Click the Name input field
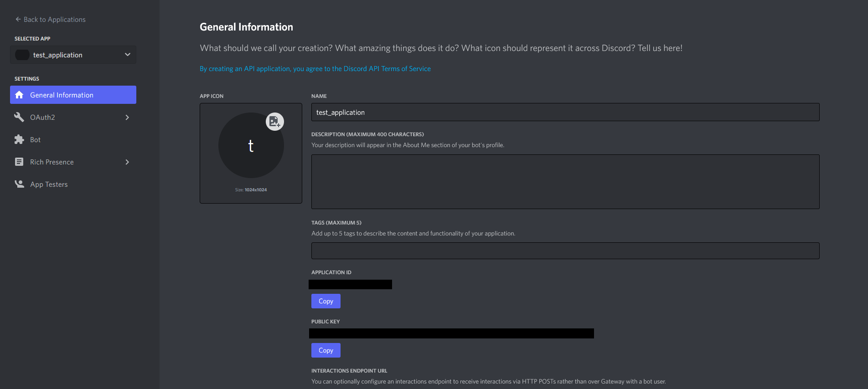Viewport: 868px width, 389px height. (x=565, y=112)
